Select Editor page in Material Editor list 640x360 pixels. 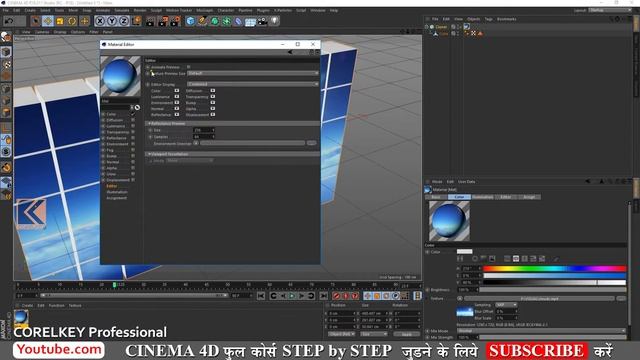tap(111, 186)
